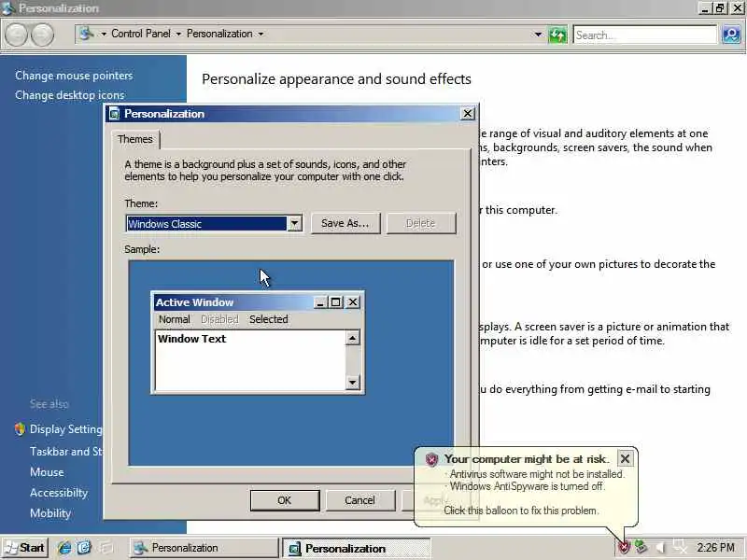The height and width of the screenshot is (560, 747).
Task: Click the Search magnifier icon button
Action: [731, 35]
